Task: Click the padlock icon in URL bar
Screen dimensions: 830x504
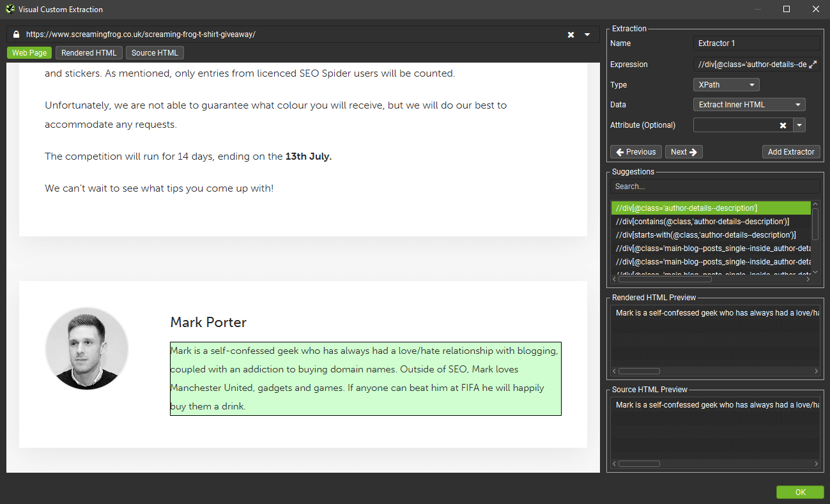Action: pyautogui.click(x=17, y=34)
